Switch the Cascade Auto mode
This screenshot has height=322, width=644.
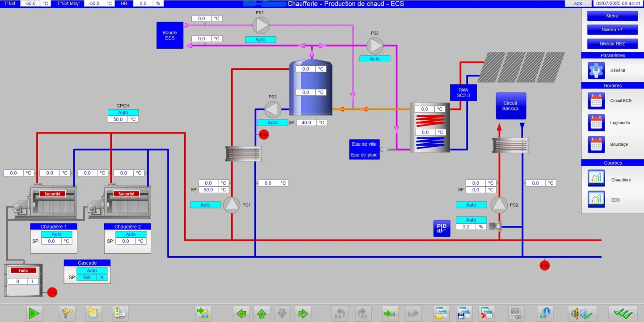92,271
